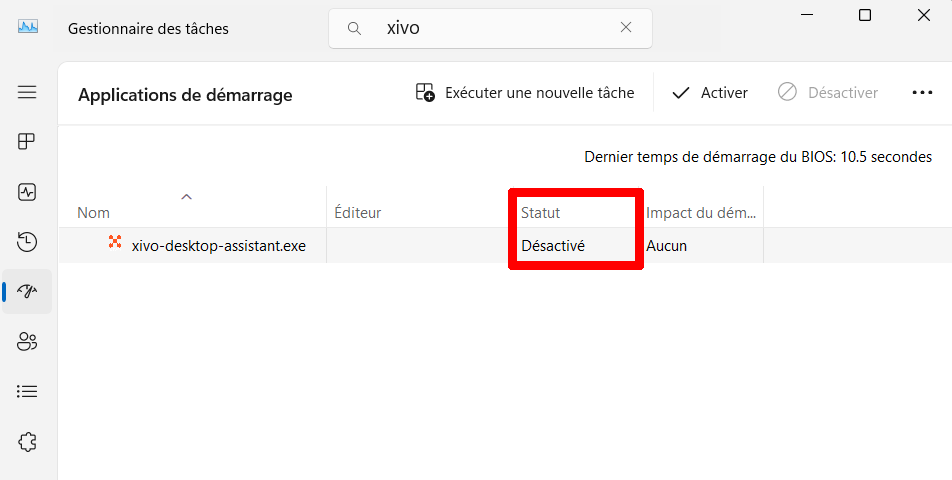Open the Details list icon in sidebar
The height and width of the screenshot is (480, 952).
tap(27, 391)
